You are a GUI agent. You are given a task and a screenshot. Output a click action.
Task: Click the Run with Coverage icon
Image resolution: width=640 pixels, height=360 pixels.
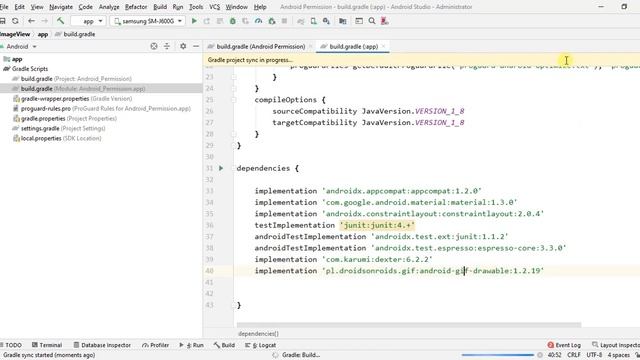(245, 21)
